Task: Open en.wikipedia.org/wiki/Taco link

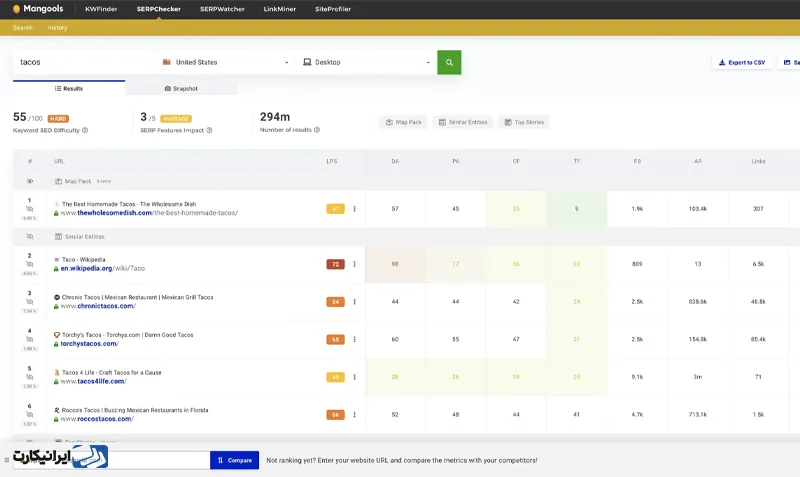Action: point(103,268)
